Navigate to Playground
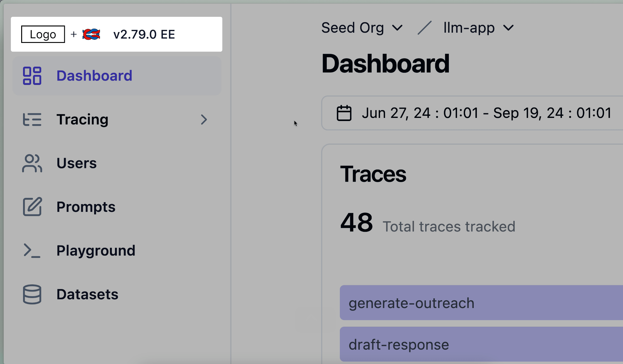The width and height of the screenshot is (623, 364). pyautogui.click(x=96, y=250)
